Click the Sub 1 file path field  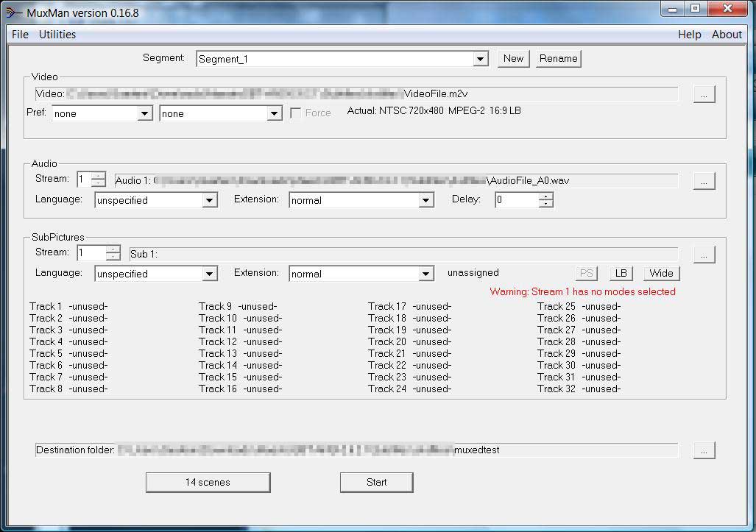point(403,254)
